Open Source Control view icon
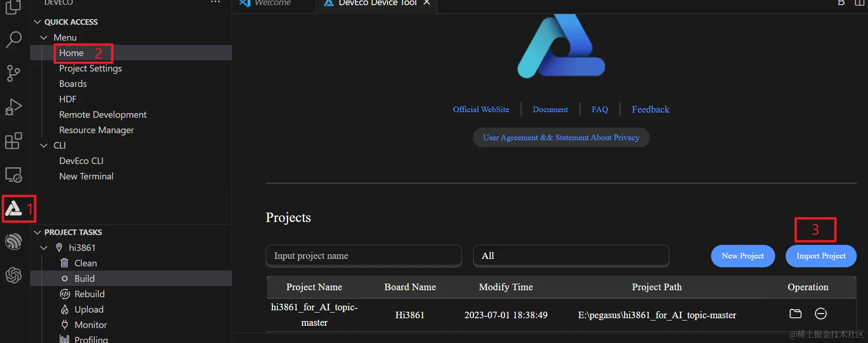Viewport: 868px width, 343px height. tap(14, 73)
